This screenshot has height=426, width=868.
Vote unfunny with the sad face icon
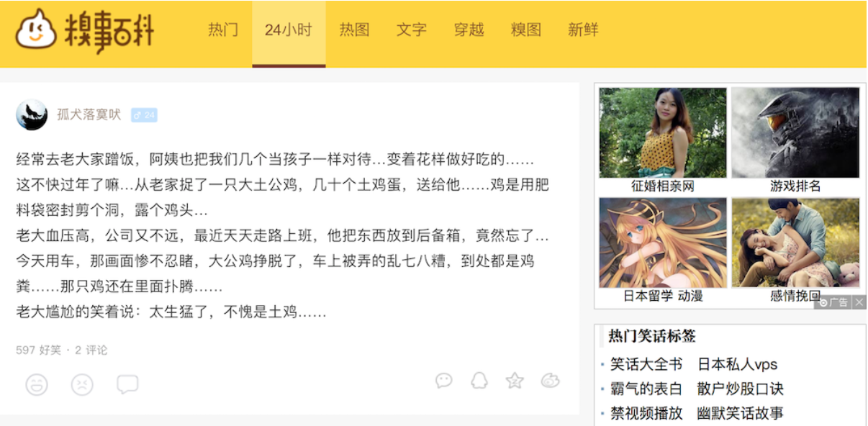point(82,385)
